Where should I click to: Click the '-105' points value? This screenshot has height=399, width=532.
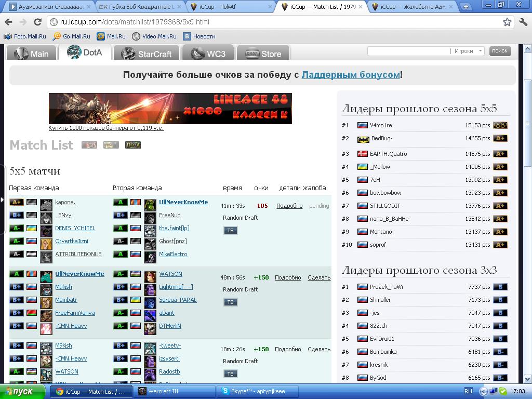click(261, 206)
